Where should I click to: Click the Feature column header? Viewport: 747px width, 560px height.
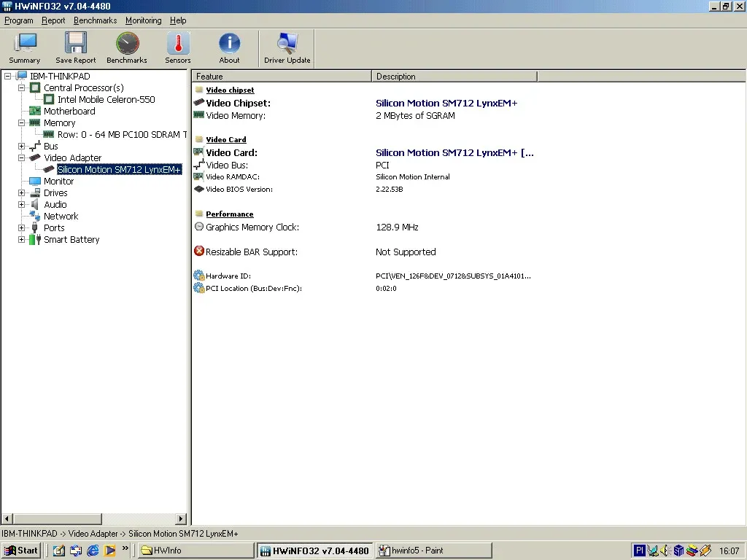click(x=282, y=76)
